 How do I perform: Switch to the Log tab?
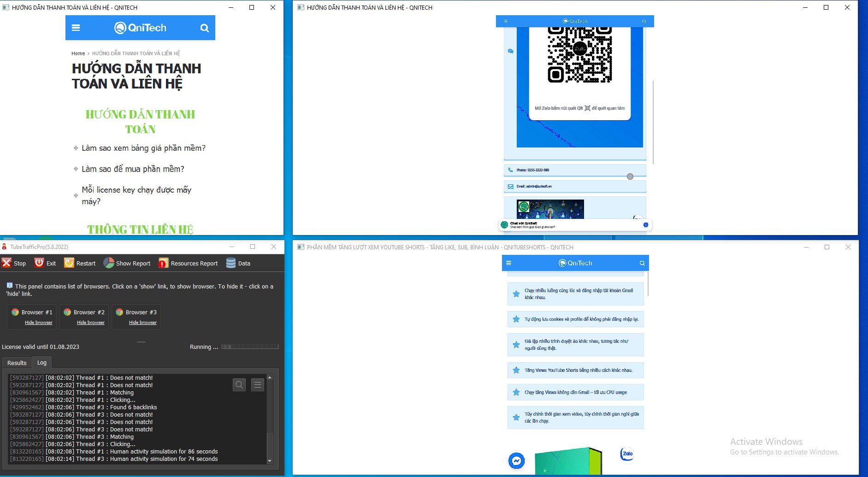[42, 363]
